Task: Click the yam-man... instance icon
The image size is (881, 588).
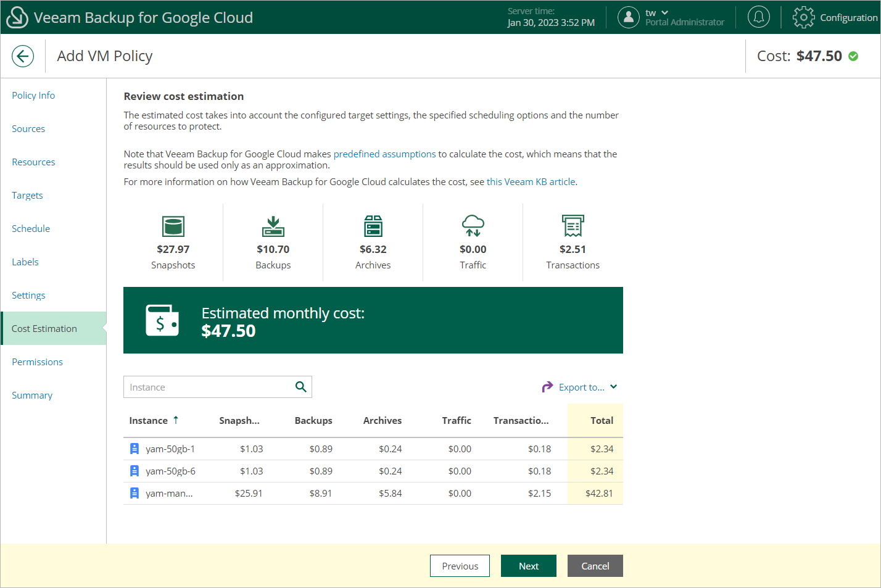Action: pos(134,493)
